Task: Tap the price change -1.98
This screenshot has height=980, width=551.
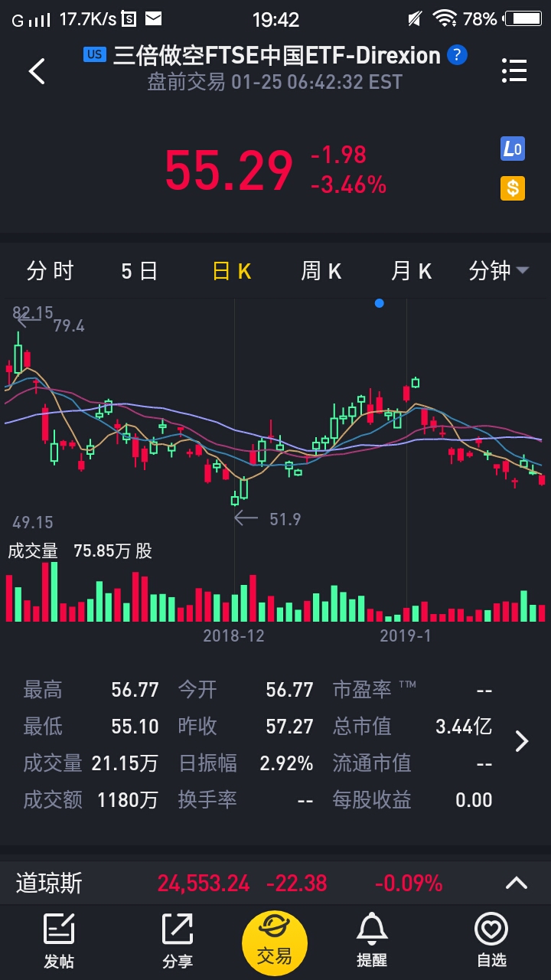Action: tap(339, 155)
